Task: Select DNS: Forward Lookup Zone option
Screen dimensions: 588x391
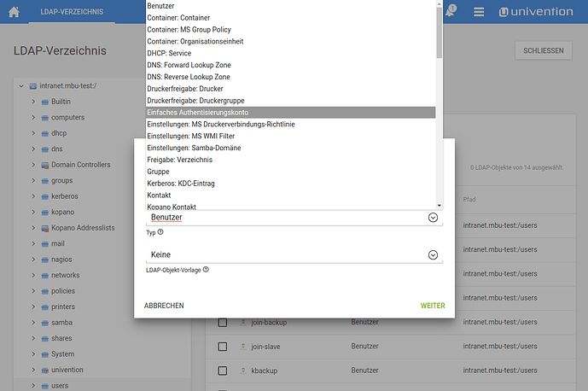Action: coord(291,65)
